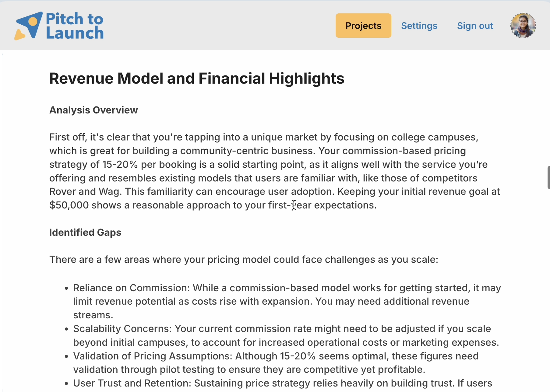This screenshot has width=550, height=392.
Task: Click the Pitch to Launch brand name text
Action: click(x=75, y=26)
